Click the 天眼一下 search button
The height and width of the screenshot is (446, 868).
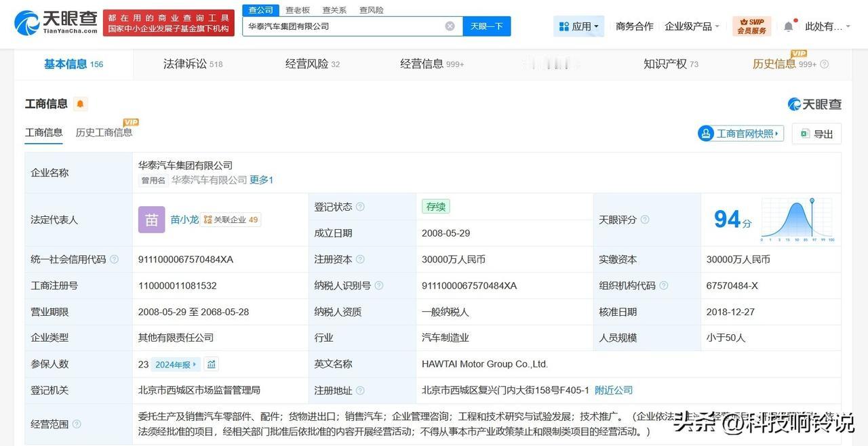(487, 26)
